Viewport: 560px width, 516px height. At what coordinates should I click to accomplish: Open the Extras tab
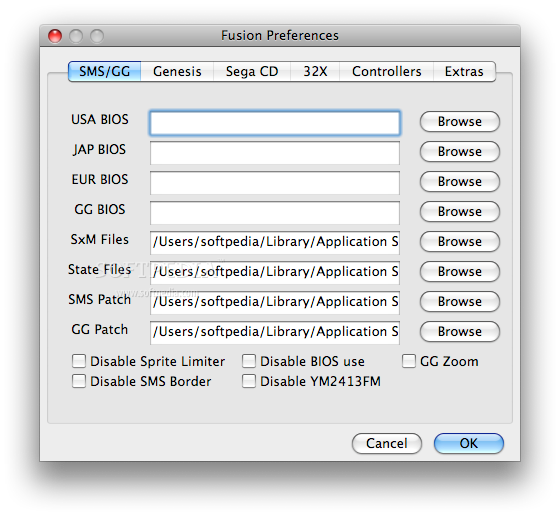[464, 71]
